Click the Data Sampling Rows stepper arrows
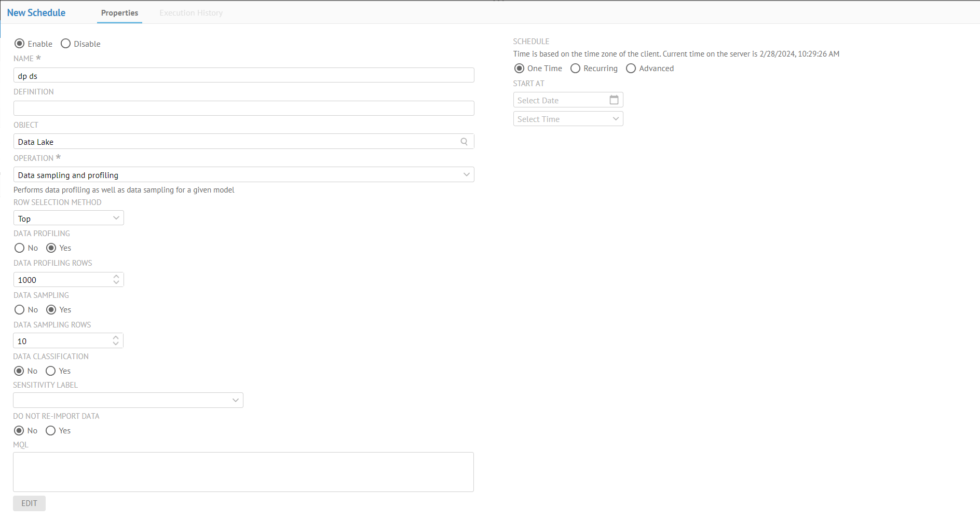Viewport: 980px width, 519px height. click(x=116, y=341)
